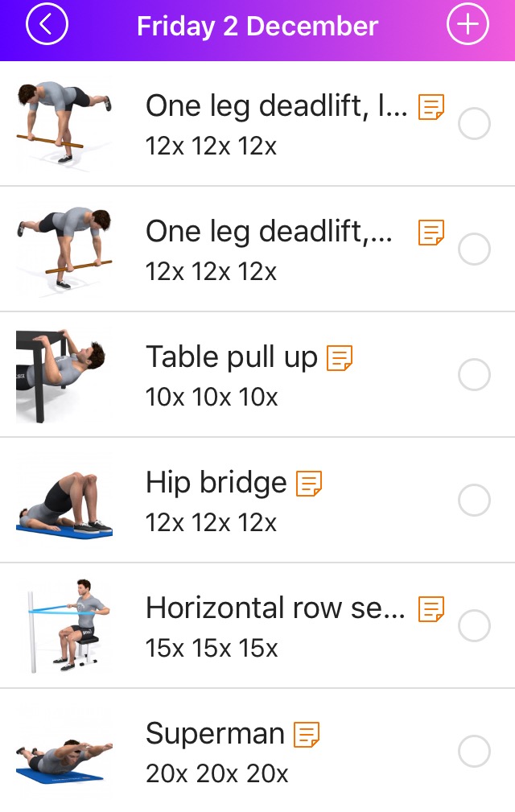
Task: Select the Friday 2 December title
Action: pos(257,26)
